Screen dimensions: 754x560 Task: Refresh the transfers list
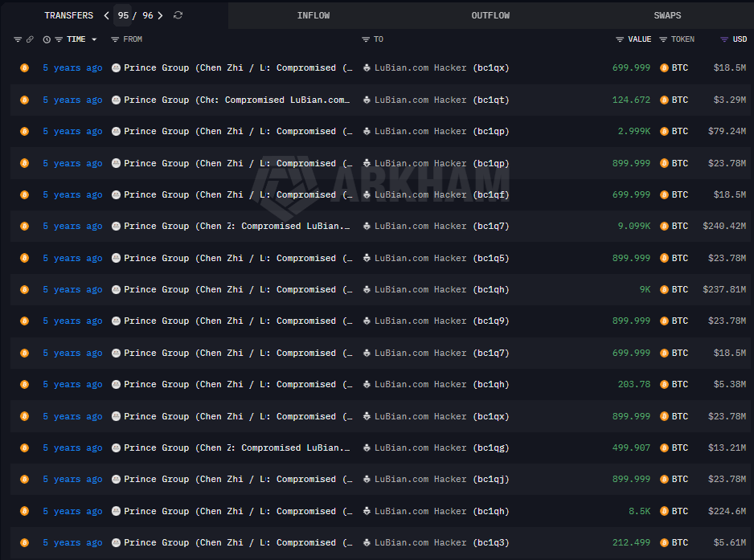[x=178, y=15]
